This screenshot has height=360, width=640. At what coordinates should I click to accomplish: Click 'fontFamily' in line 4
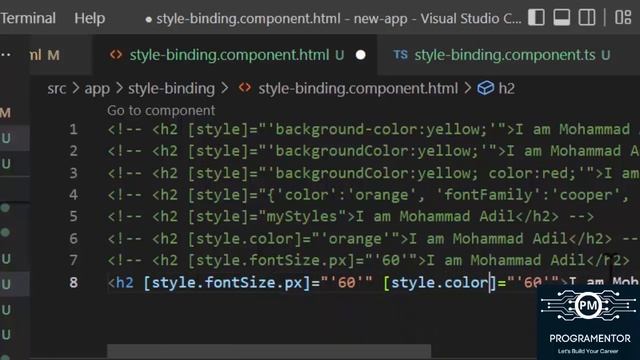[x=488, y=195]
